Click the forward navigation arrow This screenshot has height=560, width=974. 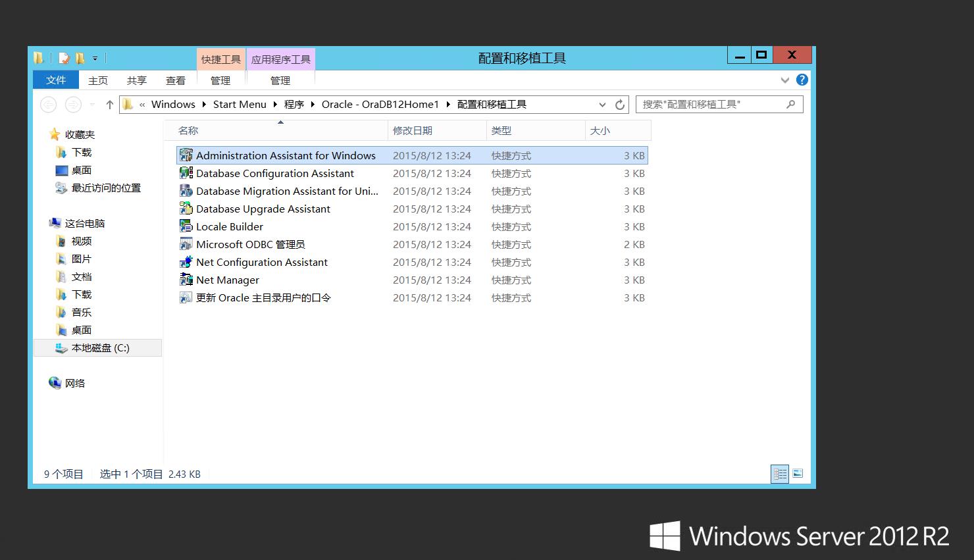74,104
